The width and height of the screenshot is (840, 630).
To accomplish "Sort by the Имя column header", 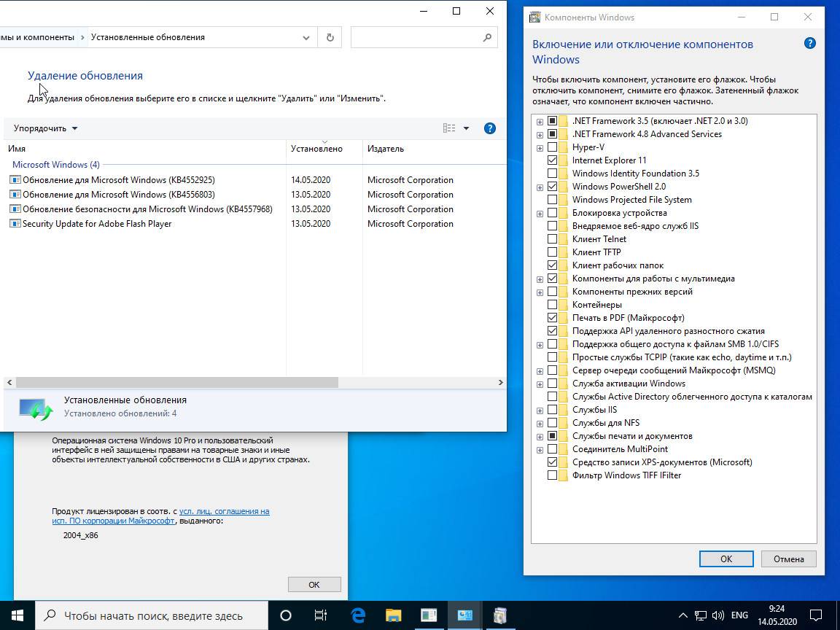I will tap(144, 149).
